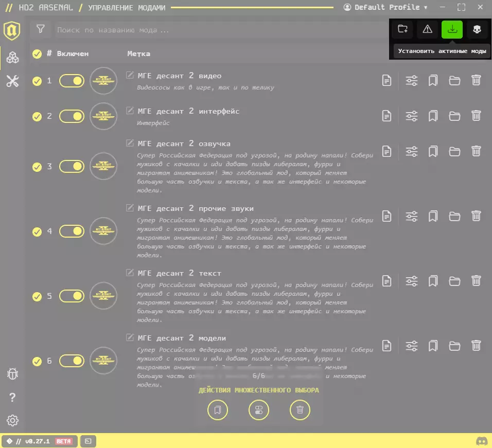The image size is (492, 448).
Task: Open the tools wrench sidebar icon
Action: click(x=12, y=81)
